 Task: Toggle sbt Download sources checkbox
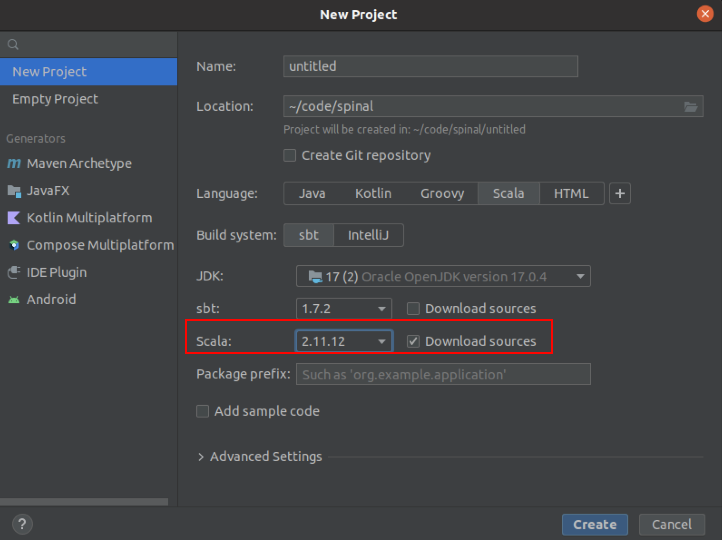[413, 309]
